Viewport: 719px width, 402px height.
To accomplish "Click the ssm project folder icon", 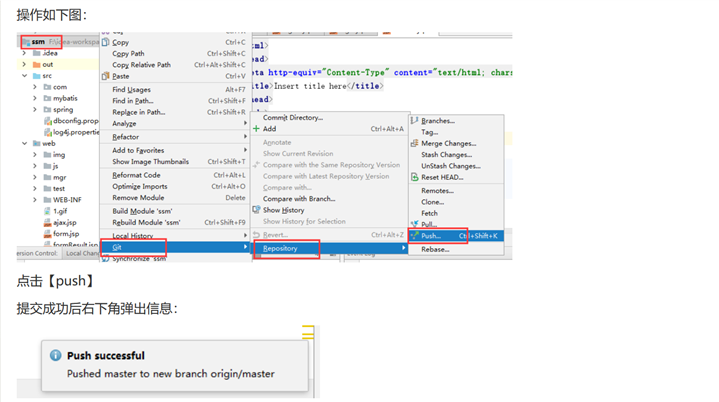I will pos(26,42).
